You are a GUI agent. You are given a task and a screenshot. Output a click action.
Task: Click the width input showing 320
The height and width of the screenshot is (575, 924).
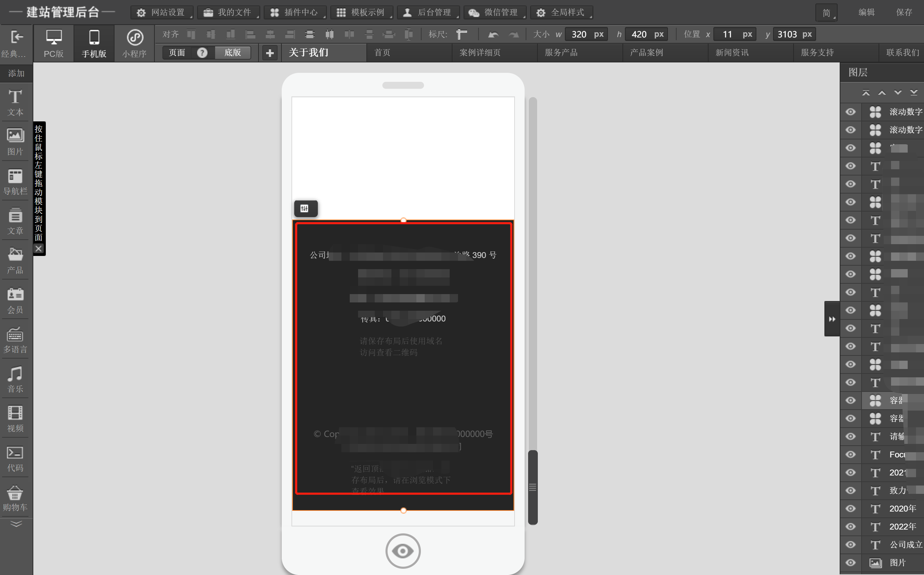579,34
